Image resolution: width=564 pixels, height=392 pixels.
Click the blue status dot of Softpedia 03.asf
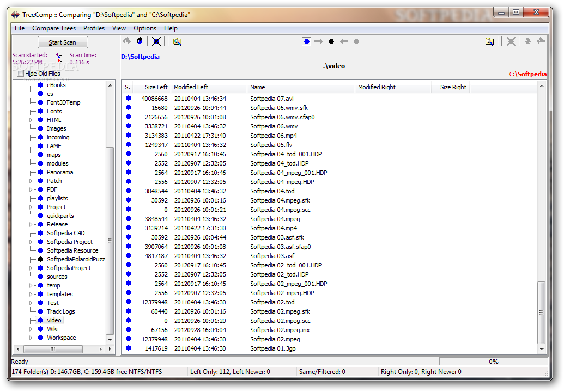click(x=129, y=255)
